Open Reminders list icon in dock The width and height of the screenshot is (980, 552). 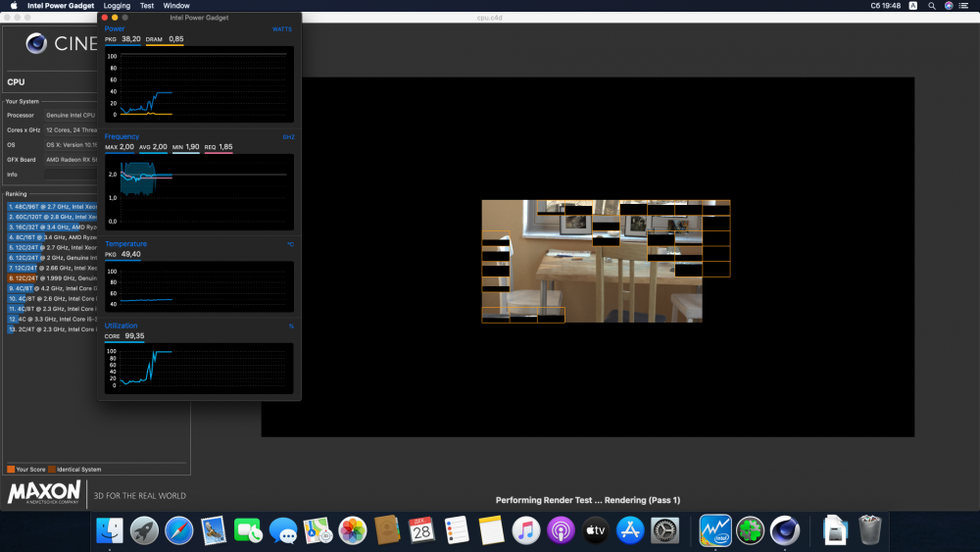point(457,530)
